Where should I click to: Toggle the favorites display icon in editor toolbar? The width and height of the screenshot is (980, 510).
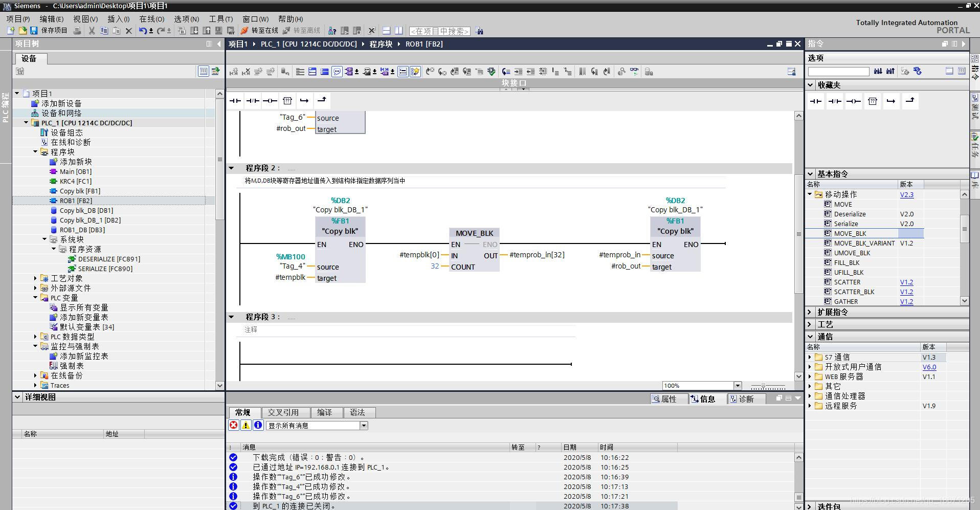coord(415,72)
